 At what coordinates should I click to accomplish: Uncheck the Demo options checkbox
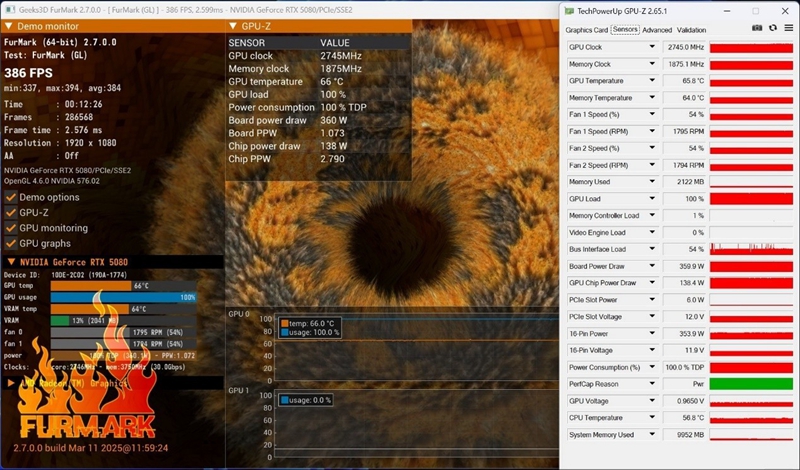coord(11,197)
